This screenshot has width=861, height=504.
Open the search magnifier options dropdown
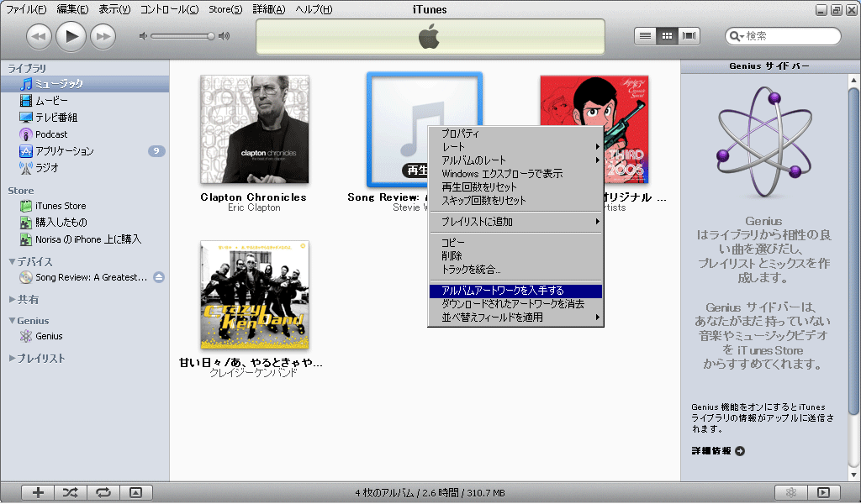[735, 36]
